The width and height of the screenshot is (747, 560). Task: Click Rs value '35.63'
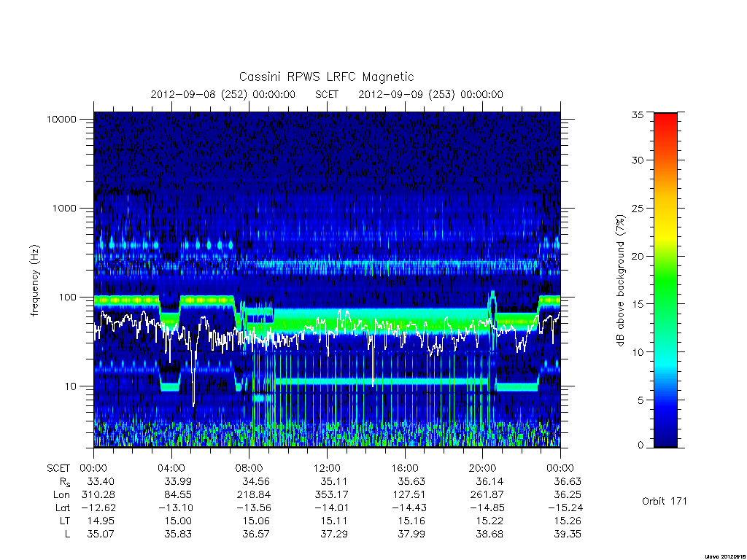(x=411, y=482)
